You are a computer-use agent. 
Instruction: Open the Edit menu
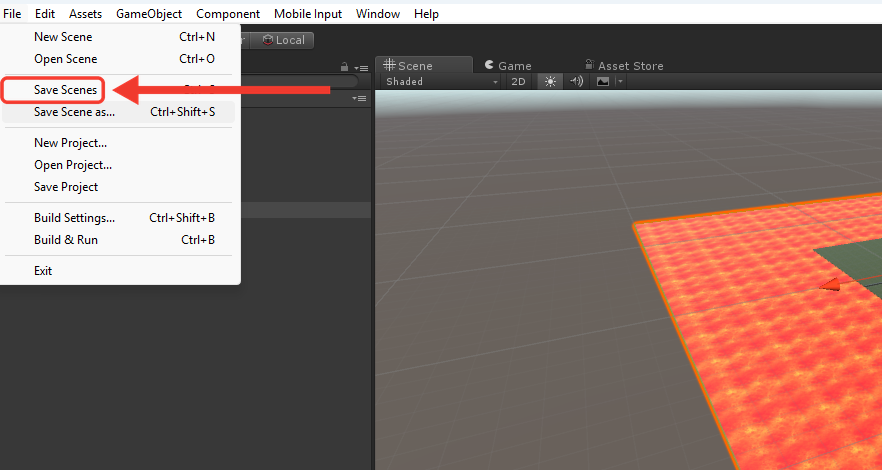click(45, 13)
